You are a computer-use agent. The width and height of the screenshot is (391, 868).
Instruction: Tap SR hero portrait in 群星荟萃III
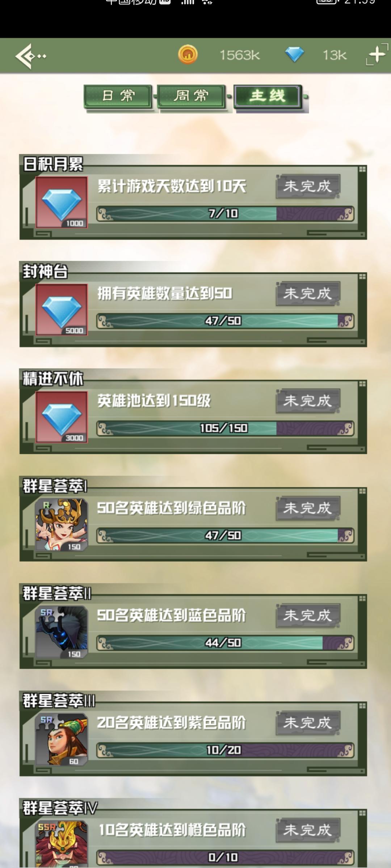click(x=62, y=739)
